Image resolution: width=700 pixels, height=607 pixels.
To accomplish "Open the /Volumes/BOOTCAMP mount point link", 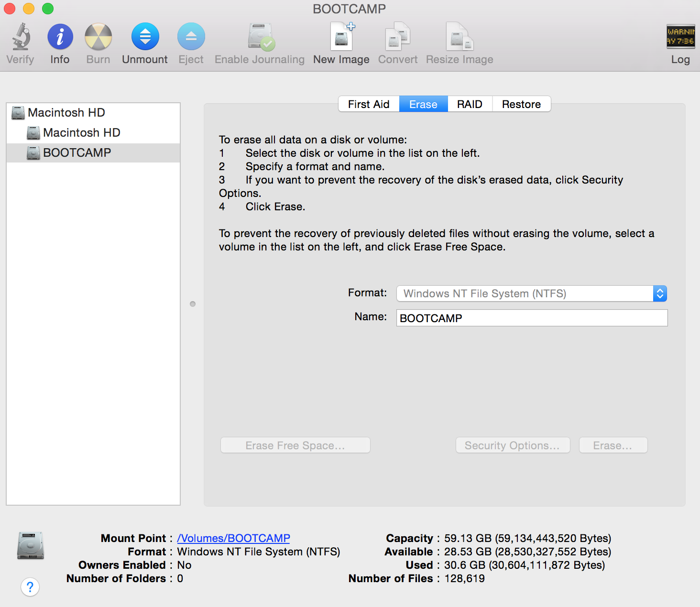I will click(234, 538).
